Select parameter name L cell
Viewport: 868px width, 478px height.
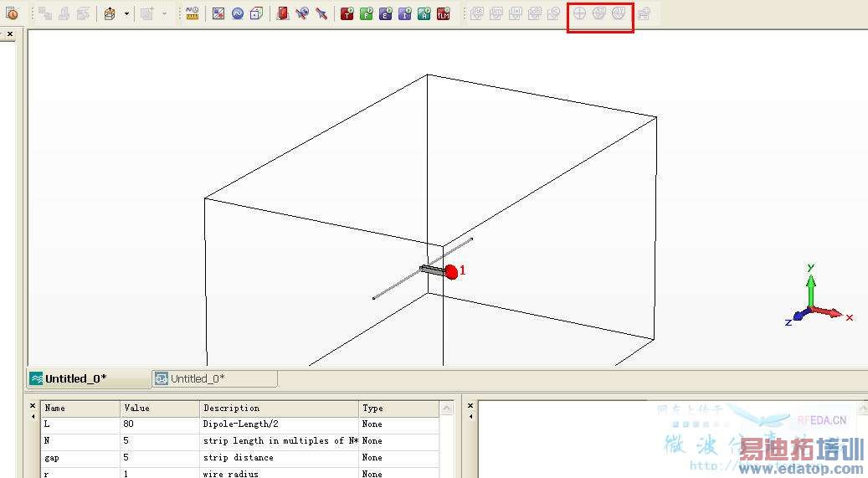point(80,424)
